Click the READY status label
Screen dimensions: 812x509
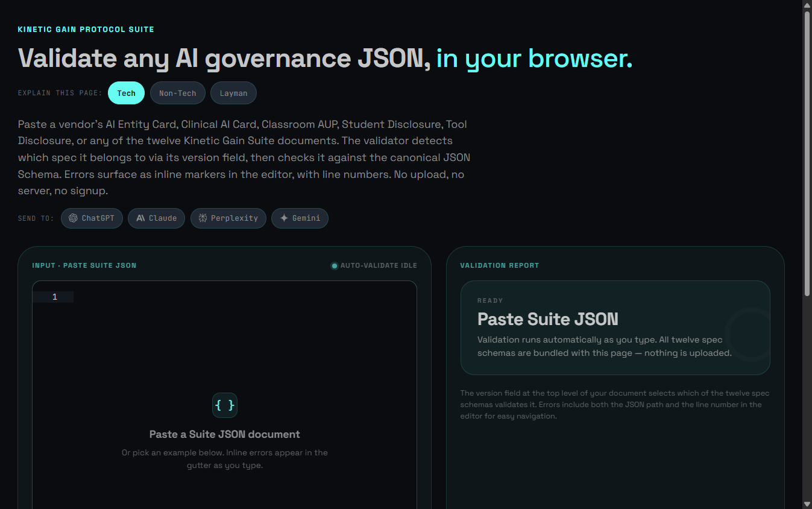point(490,300)
